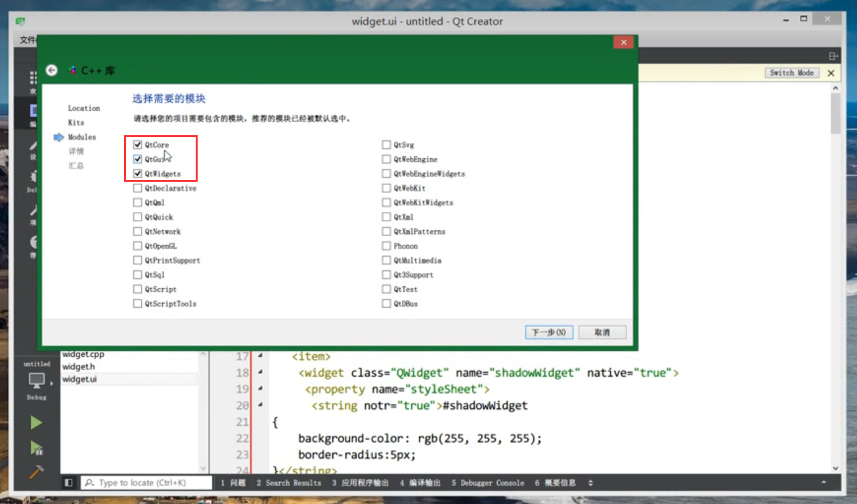Image resolution: width=857 pixels, height=504 pixels.
Task: Click the Type to locate search field
Action: (x=146, y=483)
